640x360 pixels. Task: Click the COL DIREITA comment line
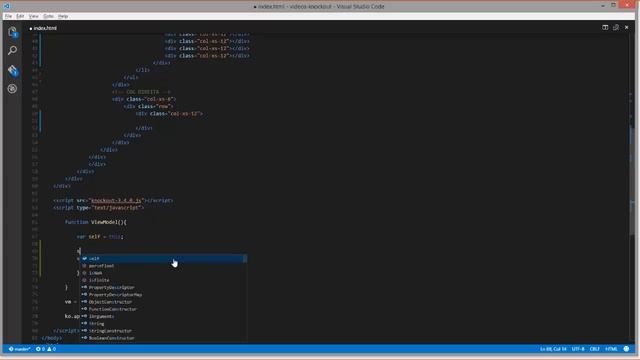141,92
